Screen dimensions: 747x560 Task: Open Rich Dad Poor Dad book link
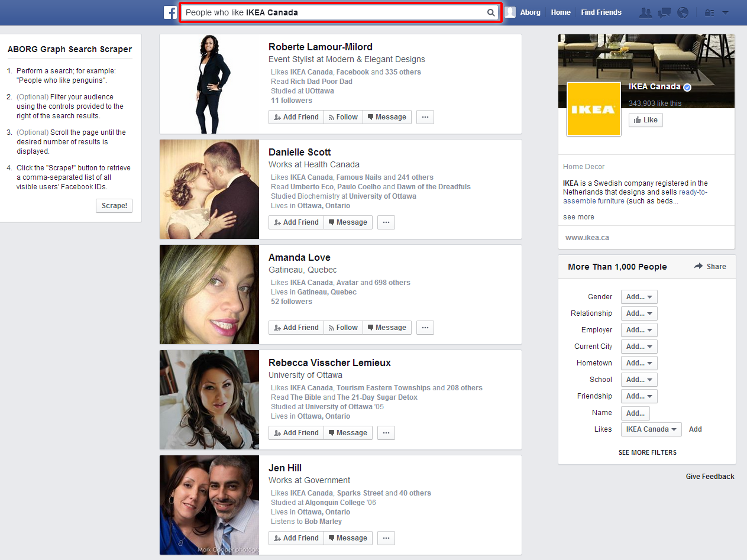[321, 82]
